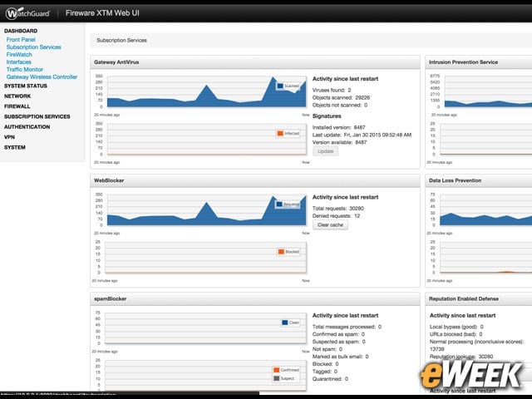Expand the SYSTEM menu section
This screenshot has height=399, width=532.
click(x=15, y=148)
